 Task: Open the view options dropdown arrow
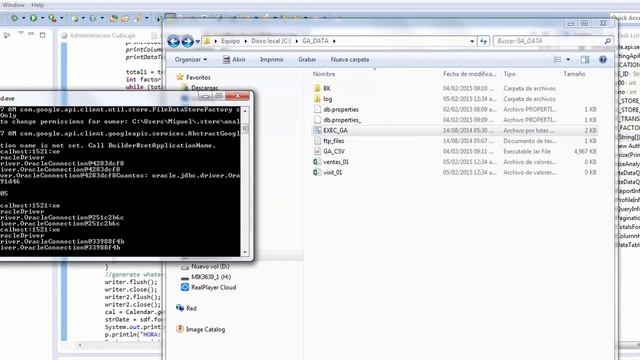tap(568, 60)
